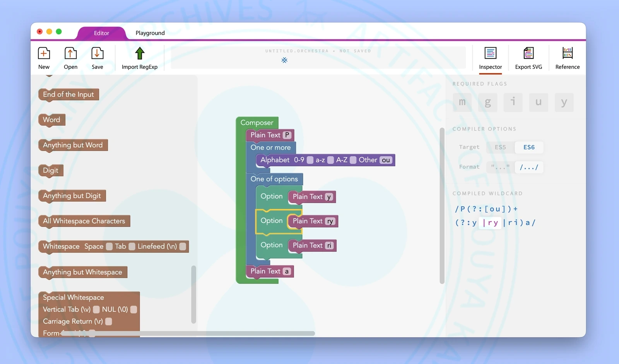Pick the All Whitespace Characters block

(x=84, y=221)
